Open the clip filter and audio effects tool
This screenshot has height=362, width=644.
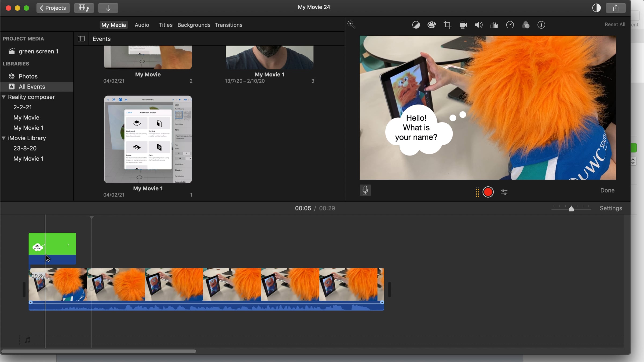coord(525,25)
